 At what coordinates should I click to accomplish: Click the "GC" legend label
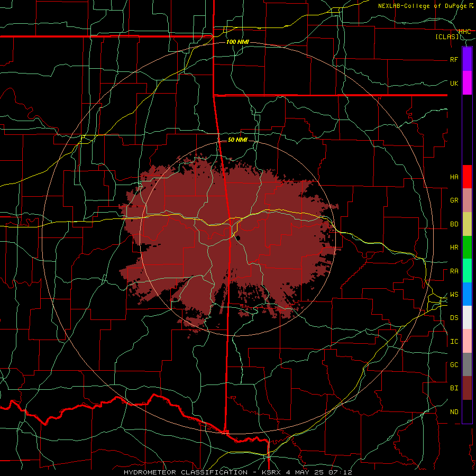(454, 365)
